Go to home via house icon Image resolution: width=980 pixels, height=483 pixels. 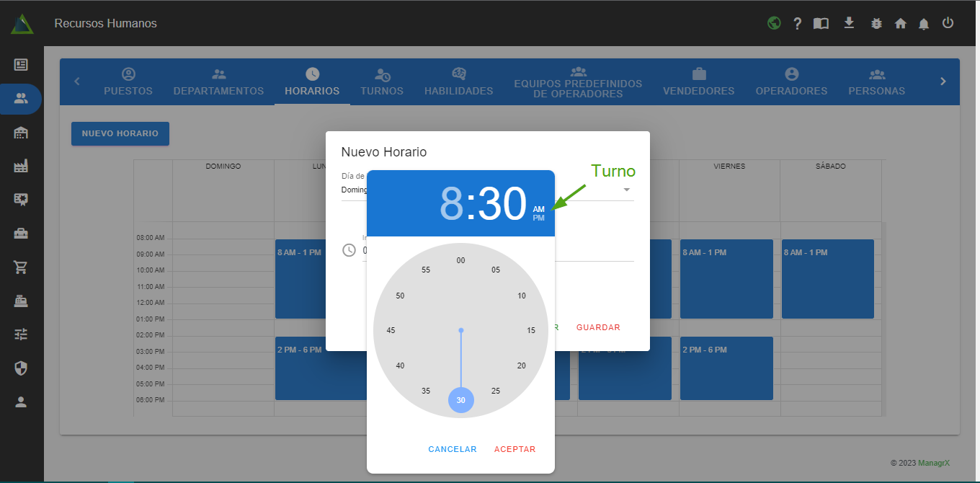click(x=900, y=23)
